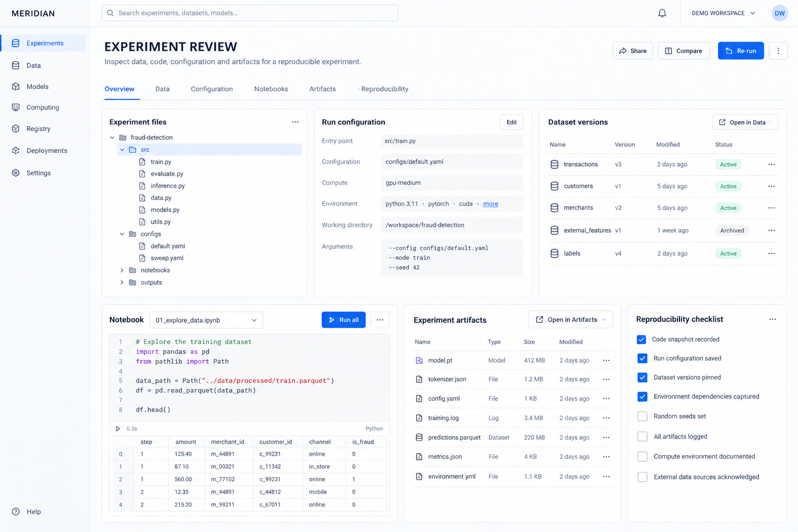
Task: Click Edit in Run configuration
Action: pos(512,122)
